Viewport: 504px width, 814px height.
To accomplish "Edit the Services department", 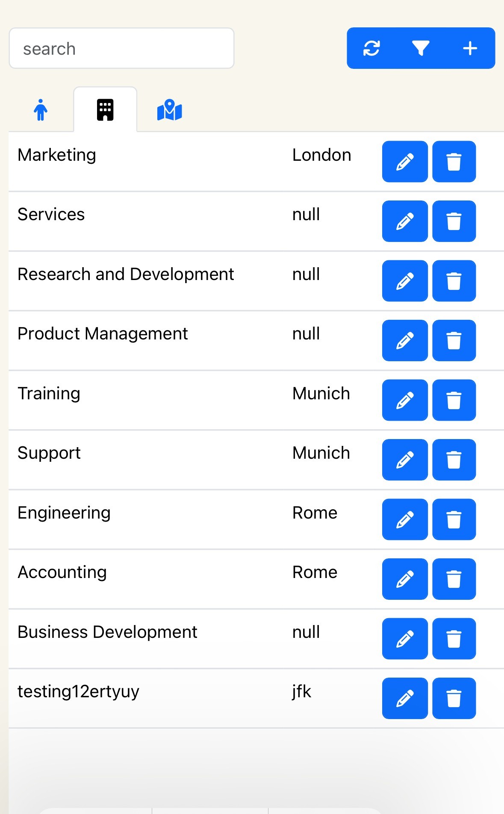I will [x=404, y=221].
